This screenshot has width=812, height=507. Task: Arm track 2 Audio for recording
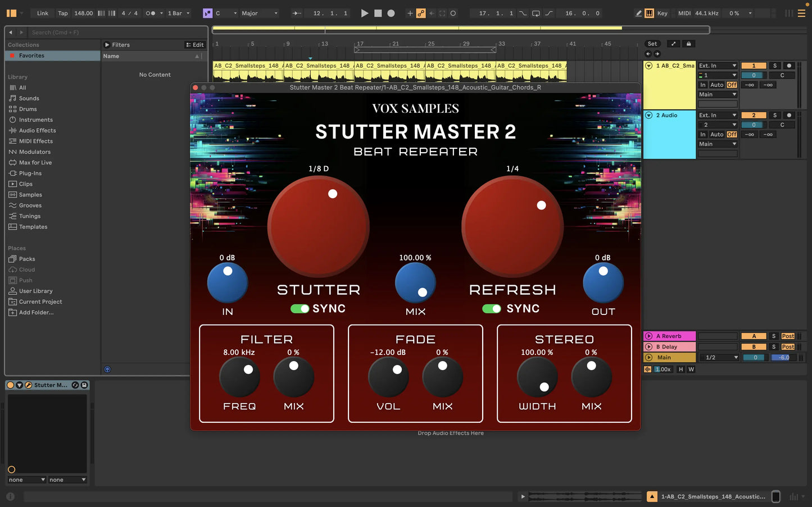point(789,115)
